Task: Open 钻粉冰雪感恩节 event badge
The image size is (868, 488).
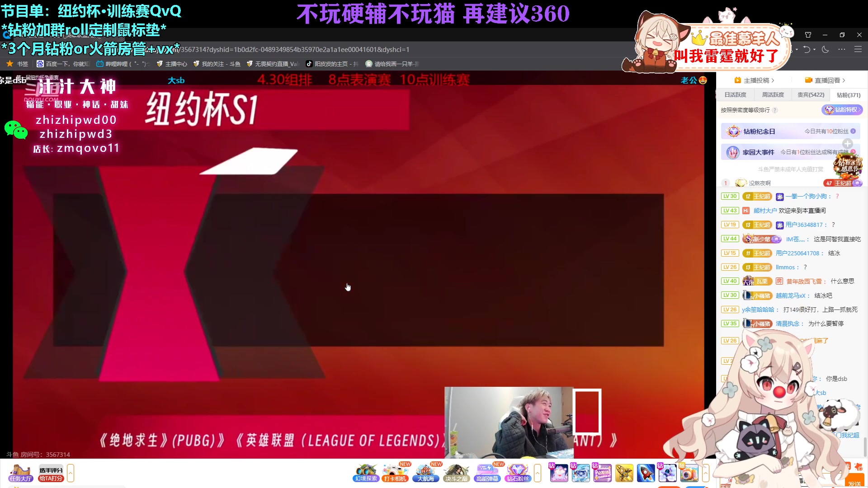Action: point(848,165)
